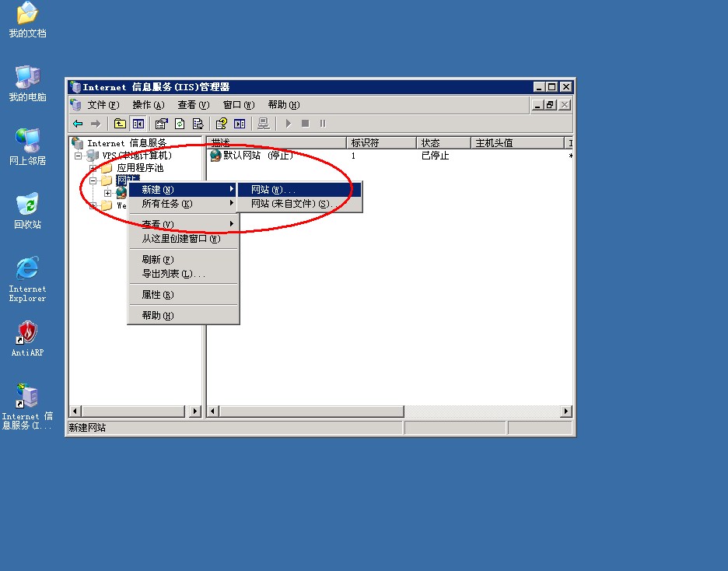Open Internet Explorer desktop icon
Image resolution: width=728 pixels, height=571 pixels.
(x=27, y=278)
